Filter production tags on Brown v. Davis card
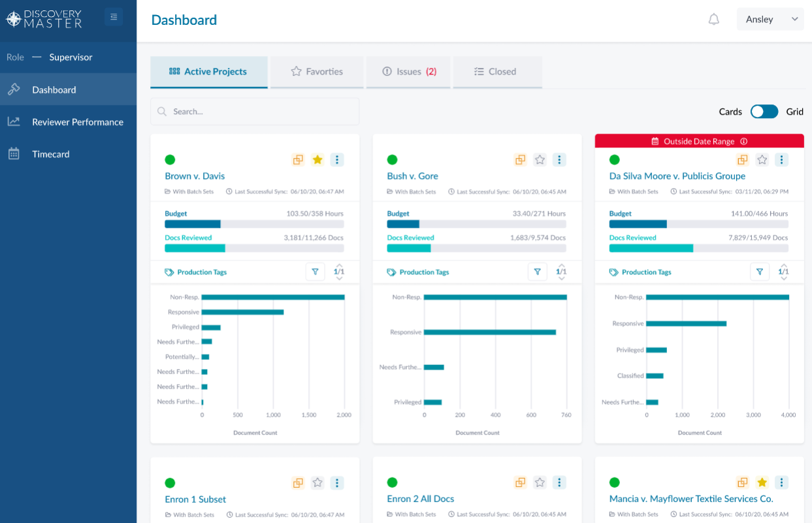Screen dimensions: 812x523 coord(316,272)
